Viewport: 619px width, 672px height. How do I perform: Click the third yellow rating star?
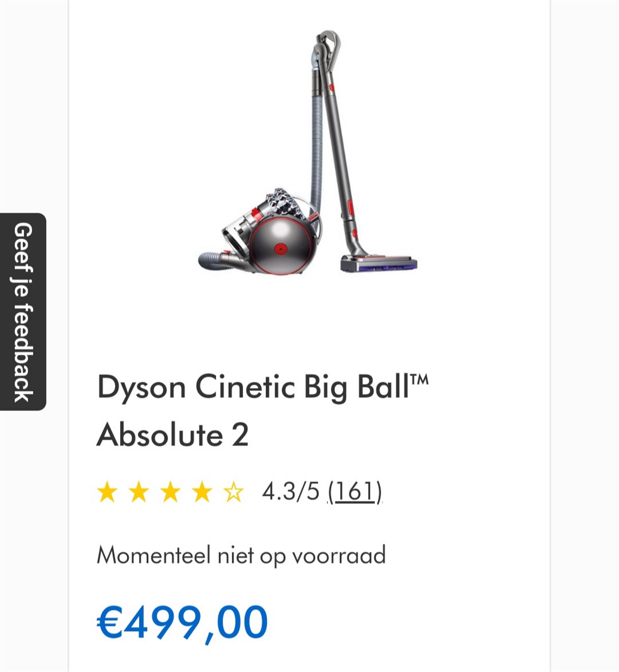tap(170, 492)
